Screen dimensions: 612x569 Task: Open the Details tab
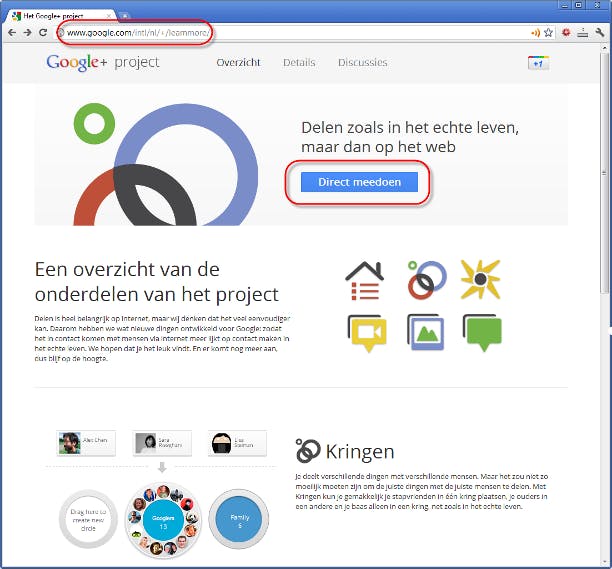(x=299, y=62)
